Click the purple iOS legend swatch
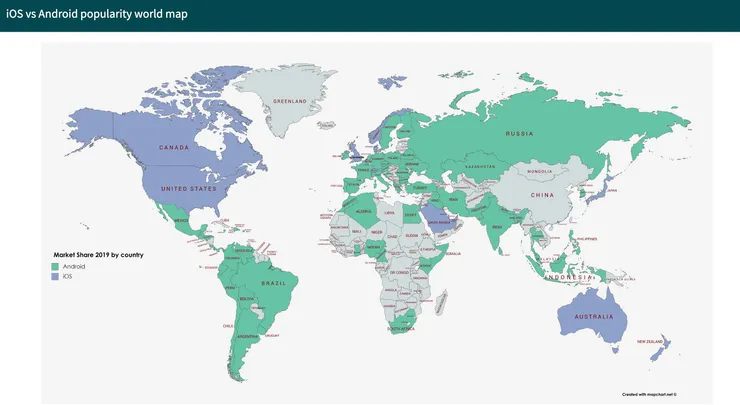740x405 pixels. [55, 277]
